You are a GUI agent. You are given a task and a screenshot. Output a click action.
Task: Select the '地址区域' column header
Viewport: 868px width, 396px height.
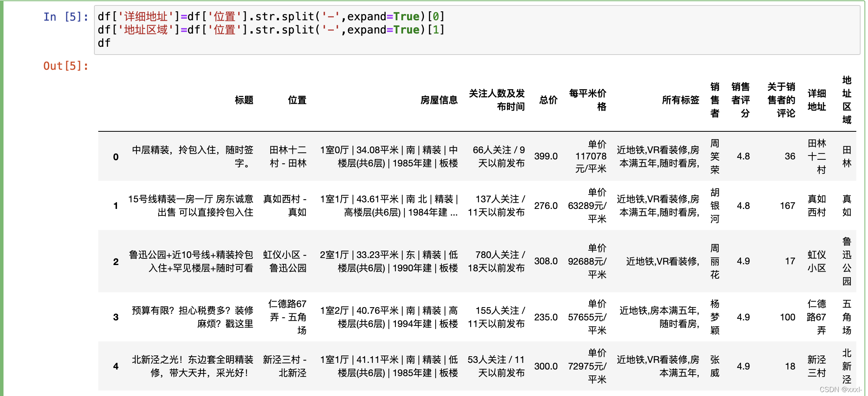click(847, 100)
